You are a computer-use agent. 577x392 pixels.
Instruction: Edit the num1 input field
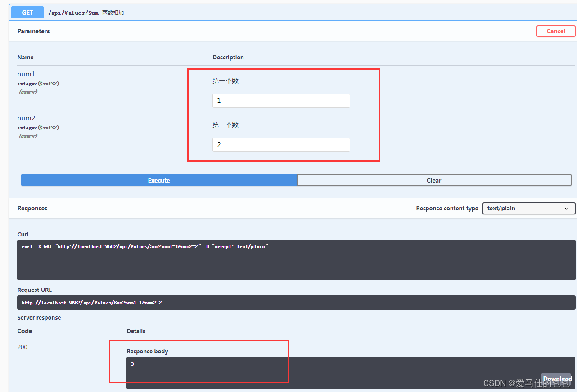click(x=281, y=101)
